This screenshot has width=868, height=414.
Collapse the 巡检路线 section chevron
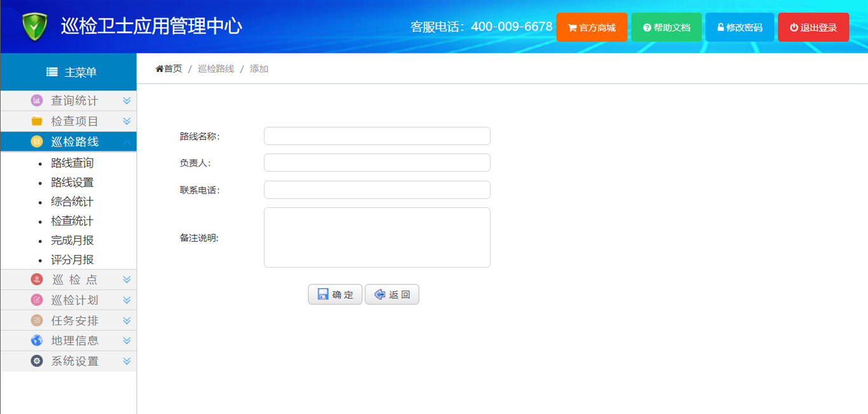tap(126, 141)
